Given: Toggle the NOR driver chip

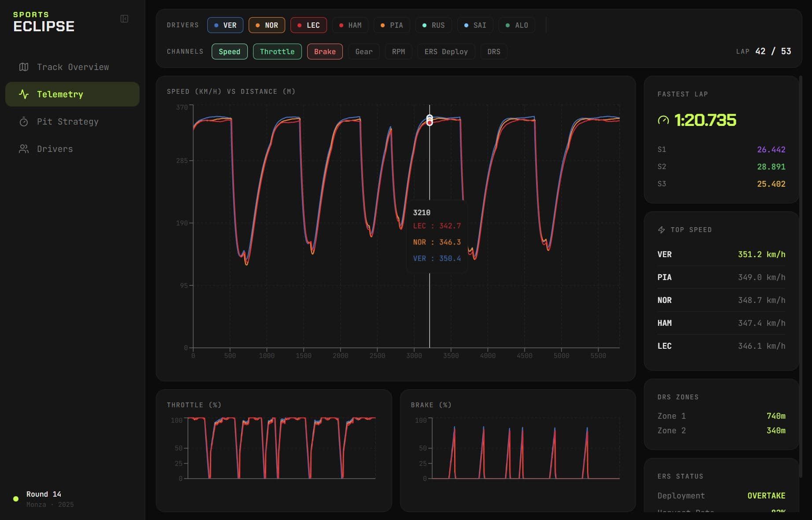Looking at the screenshot, I should coord(267,25).
